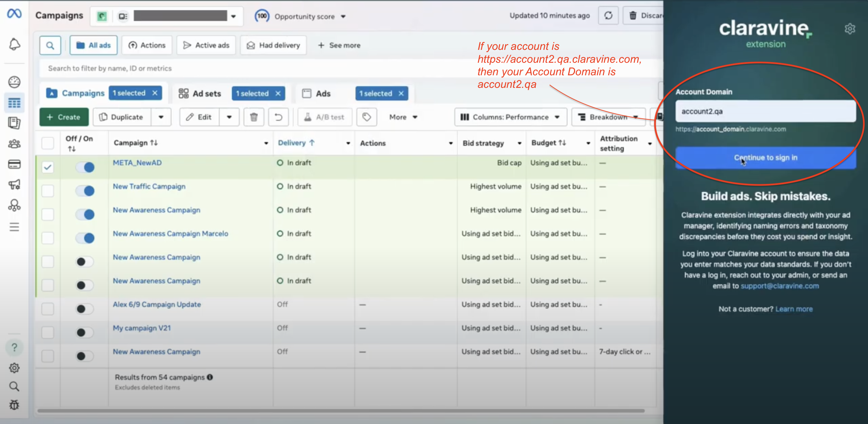Screen dimensions: 868x424
Task: Select the All ads filter
Action: pyautogui.click(x=94, y=45)
